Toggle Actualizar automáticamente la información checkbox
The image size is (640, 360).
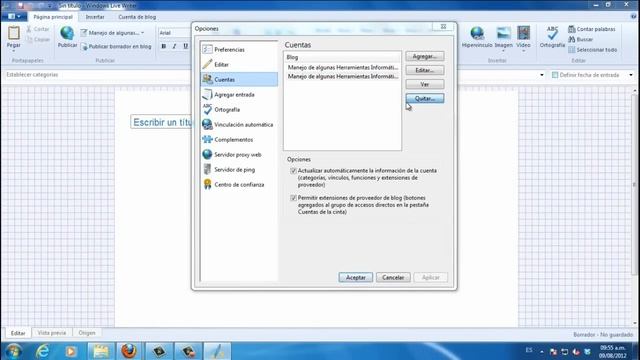293,171
